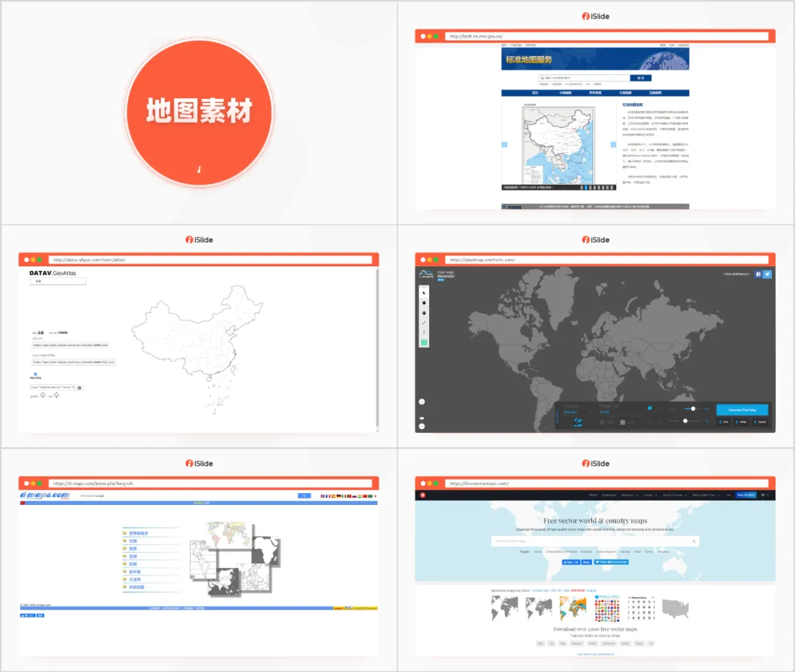
Task: Zoom in with the plus circle on pixel map
Action: tap(422, 402)
